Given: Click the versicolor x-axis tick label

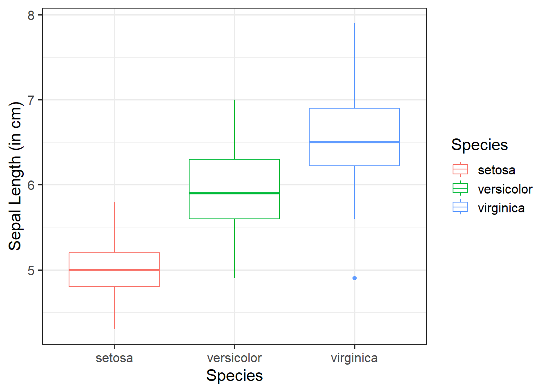Looking at the screenshot, I should coord(234,358).
